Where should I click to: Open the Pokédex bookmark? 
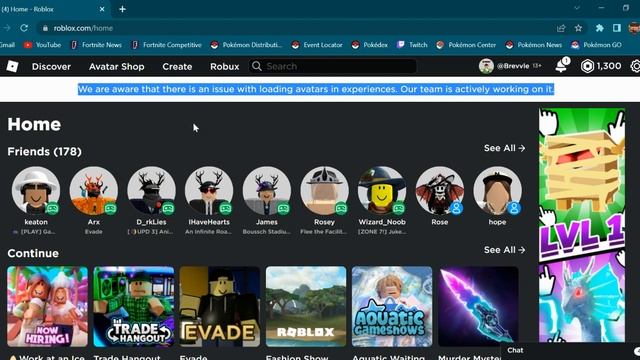369,45
